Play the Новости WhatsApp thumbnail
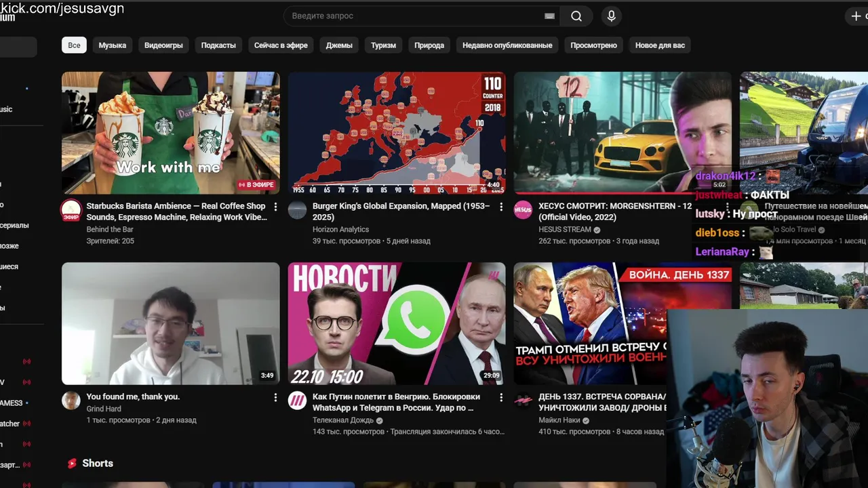This screenshot has height=488, width=868. tap(397, 323)
